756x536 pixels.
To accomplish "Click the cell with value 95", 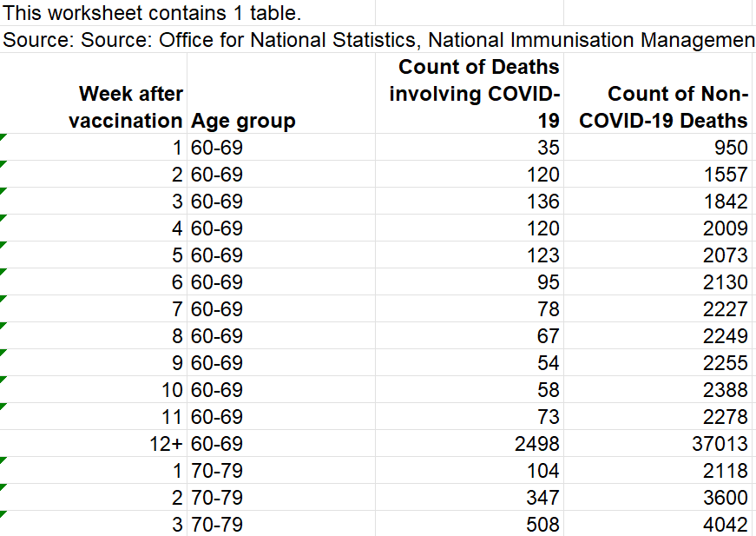I will click(x=469, y=281).
